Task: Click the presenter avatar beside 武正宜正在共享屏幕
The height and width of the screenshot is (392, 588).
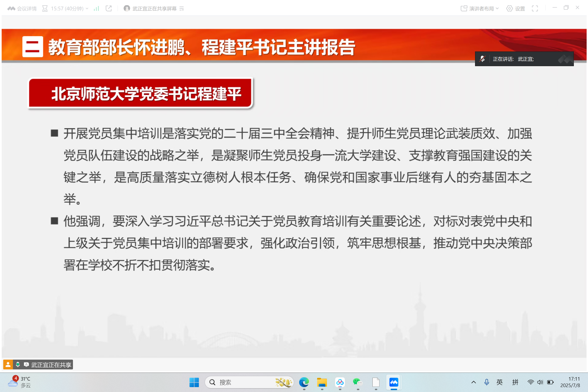Action: [x=127, y=8]
